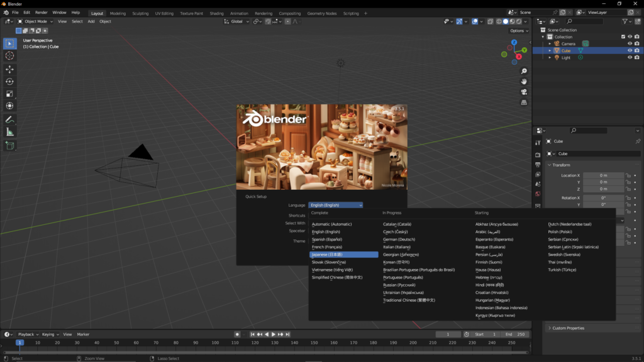The width and height of the screenshot is (644, 362).
Task: Select rendered viewport shading mode
Action: pyautogui.click(x=519, y=21)
